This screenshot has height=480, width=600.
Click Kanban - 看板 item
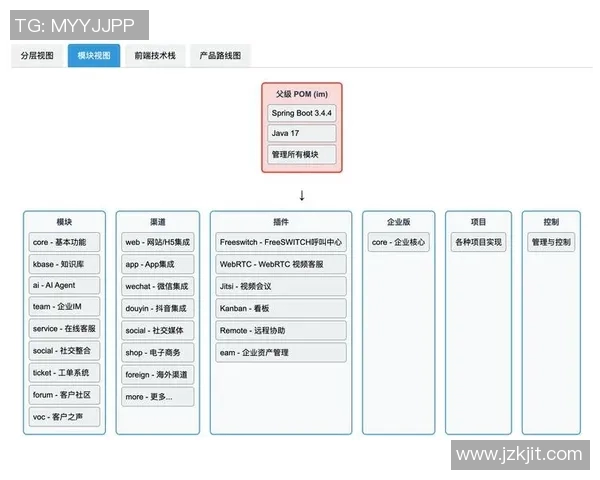point(281,309)
